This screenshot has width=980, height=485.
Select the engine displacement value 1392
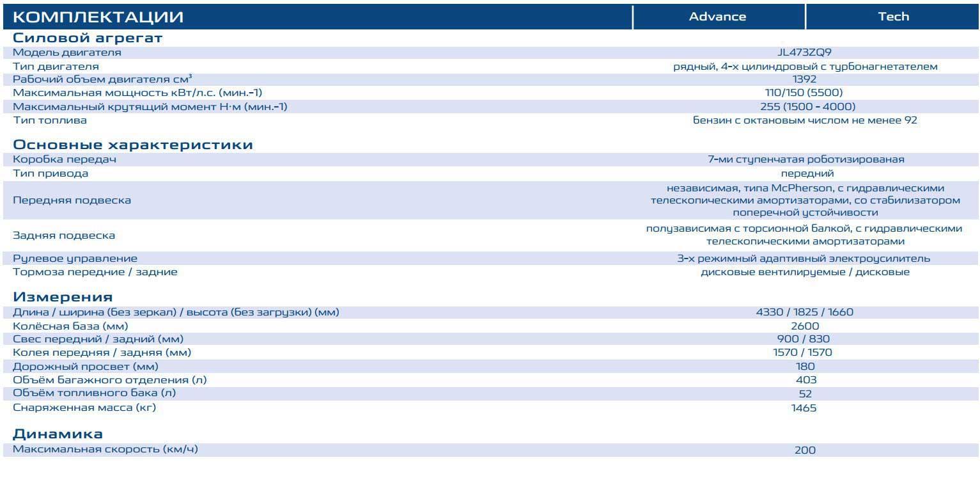[x=805, y=79]
